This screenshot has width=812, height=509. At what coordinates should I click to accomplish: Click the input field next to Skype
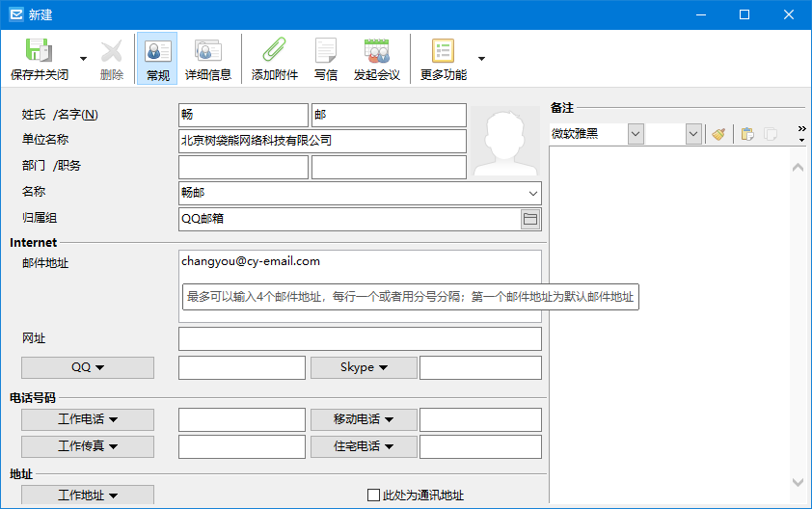[x=480, y=367]
